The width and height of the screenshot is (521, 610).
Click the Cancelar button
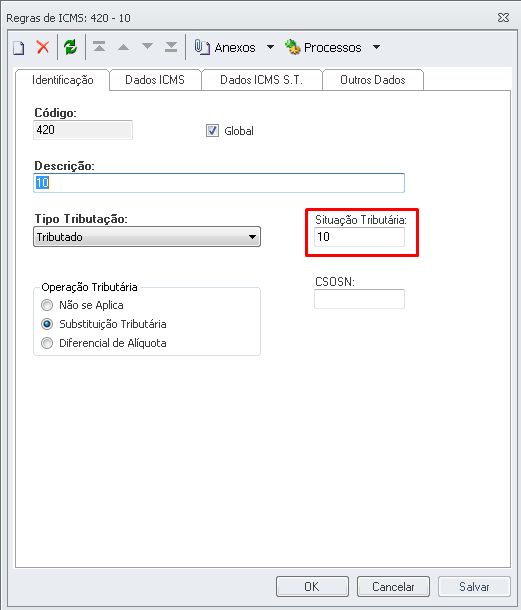(393, 586)
